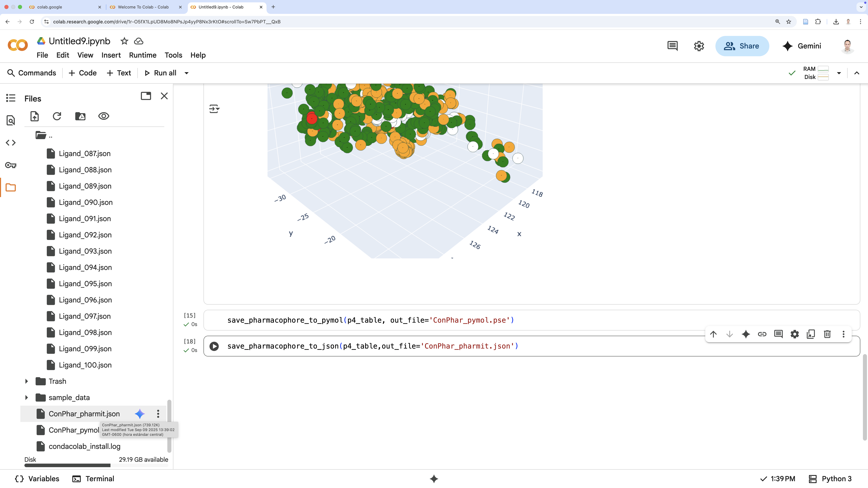
Task: Toggle the output collapse icon beside plot
Action: [214, 109]
